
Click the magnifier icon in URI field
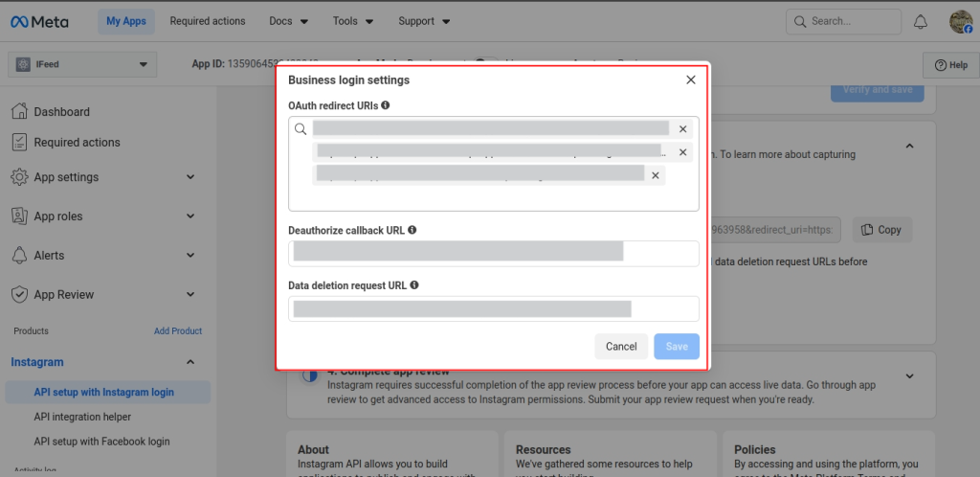tap(301, 128)
